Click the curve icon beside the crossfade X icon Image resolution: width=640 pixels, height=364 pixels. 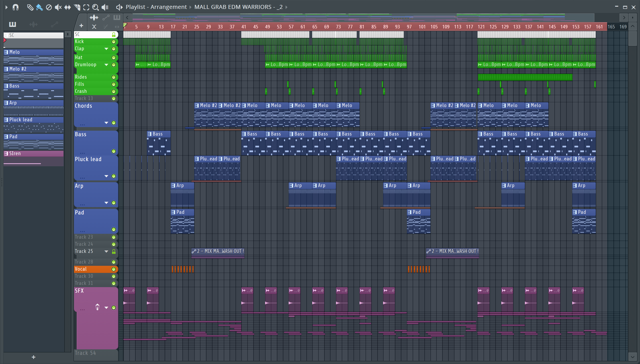click(x=106, y=26)
